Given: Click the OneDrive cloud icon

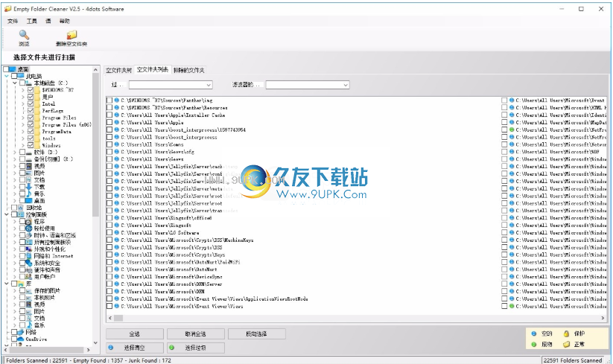Looking at the screenshot, I should [21, 339].
